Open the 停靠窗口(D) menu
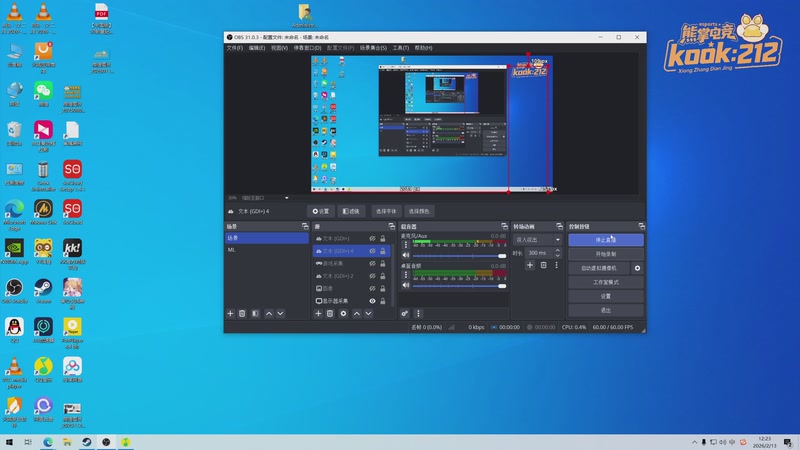This screenshot has height=450, width=800. pyautogui.click(x=307, y=48)
